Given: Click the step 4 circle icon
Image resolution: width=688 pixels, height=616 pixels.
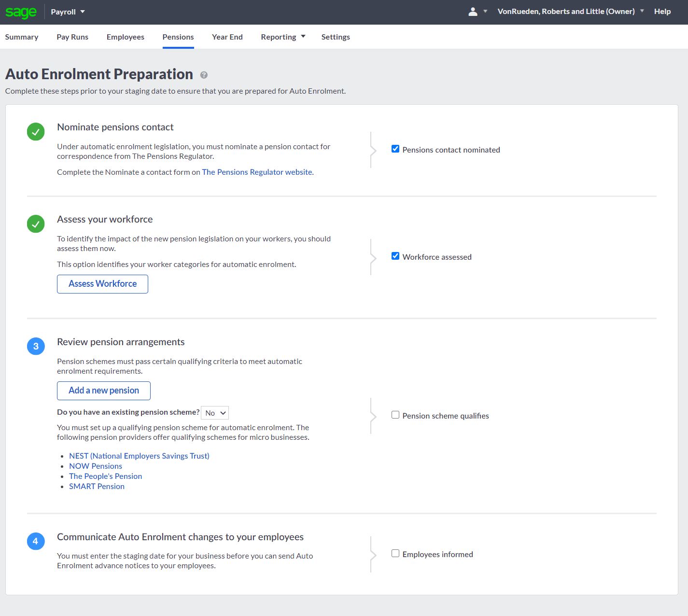Looking at the screenshot, I should (36, 541).
